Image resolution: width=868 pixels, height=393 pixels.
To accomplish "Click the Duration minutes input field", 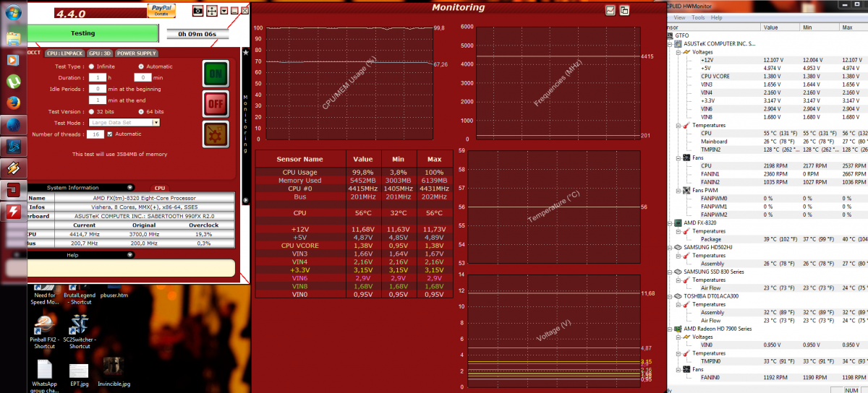I will (x=142, y=77).
